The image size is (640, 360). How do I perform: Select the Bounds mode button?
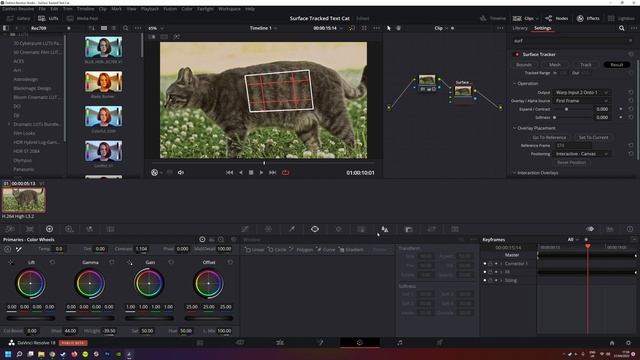(524, 64)
